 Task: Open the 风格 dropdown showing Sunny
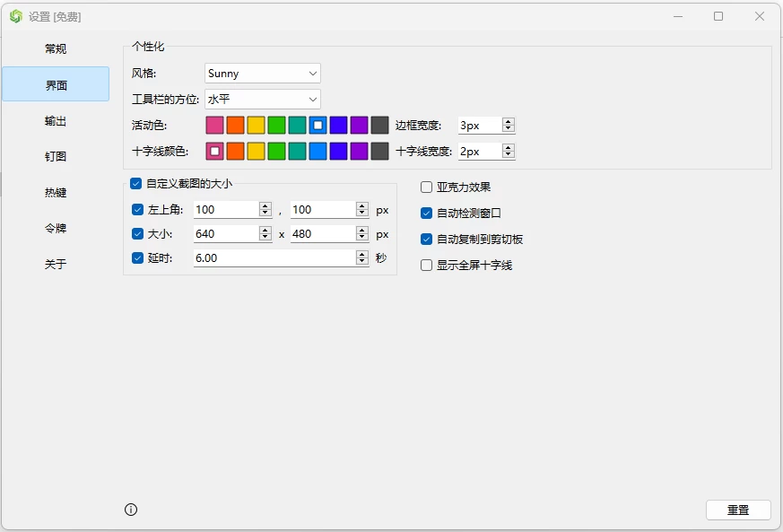[x=261, y=73]
